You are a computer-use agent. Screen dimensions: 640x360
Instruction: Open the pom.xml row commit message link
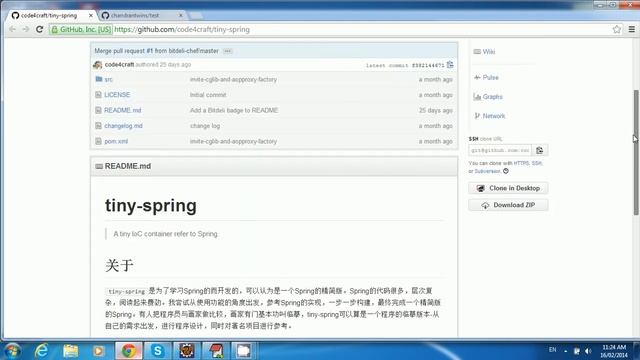[x=233, y=141]
